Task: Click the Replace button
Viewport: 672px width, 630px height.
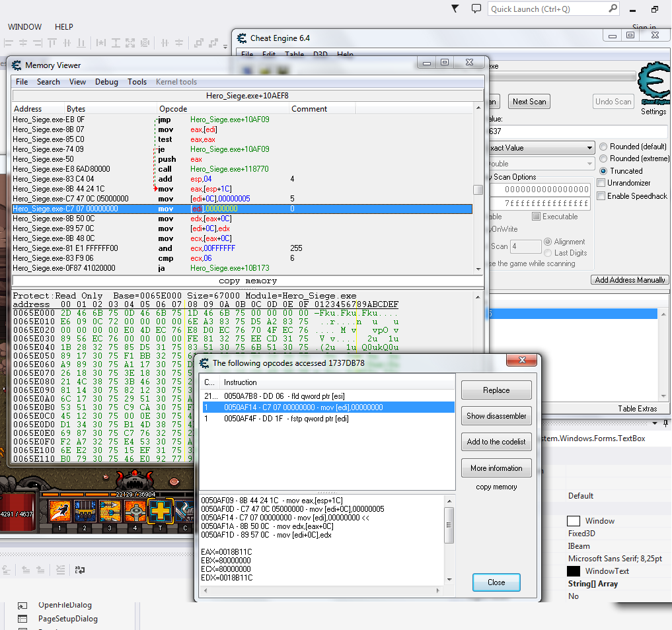Action: click(x=496, y=390)
